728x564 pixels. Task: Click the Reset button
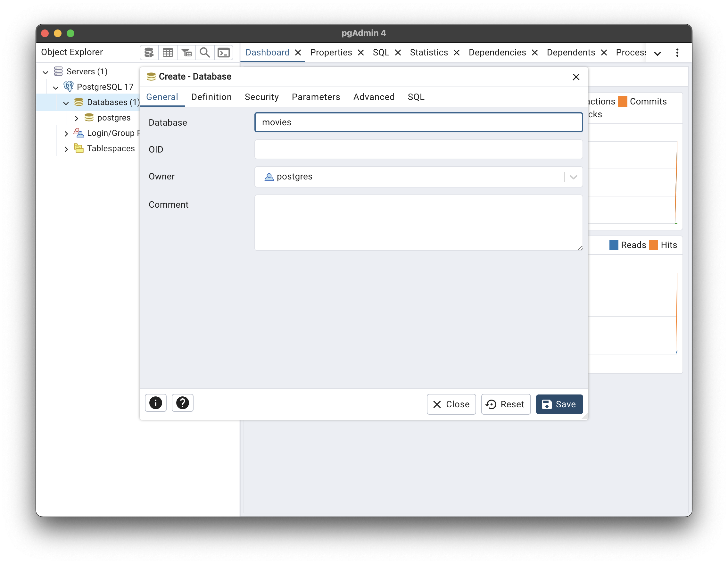pos(505,404)
